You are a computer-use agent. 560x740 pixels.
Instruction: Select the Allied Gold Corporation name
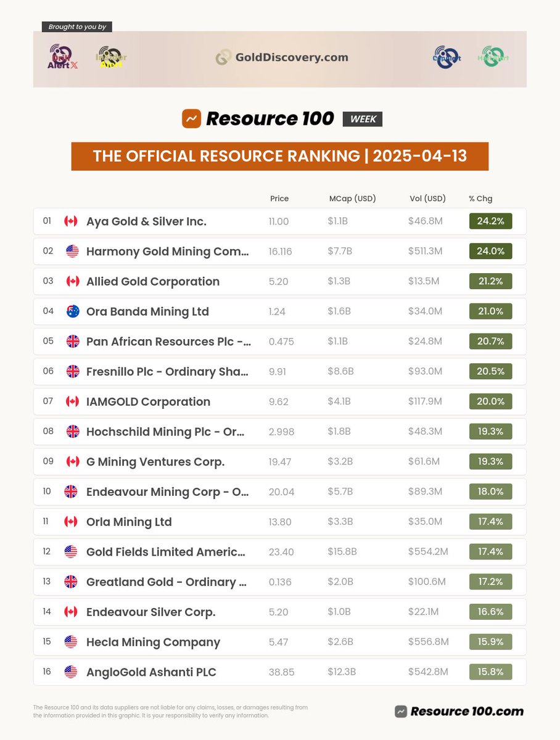click(x=153, y=281)
